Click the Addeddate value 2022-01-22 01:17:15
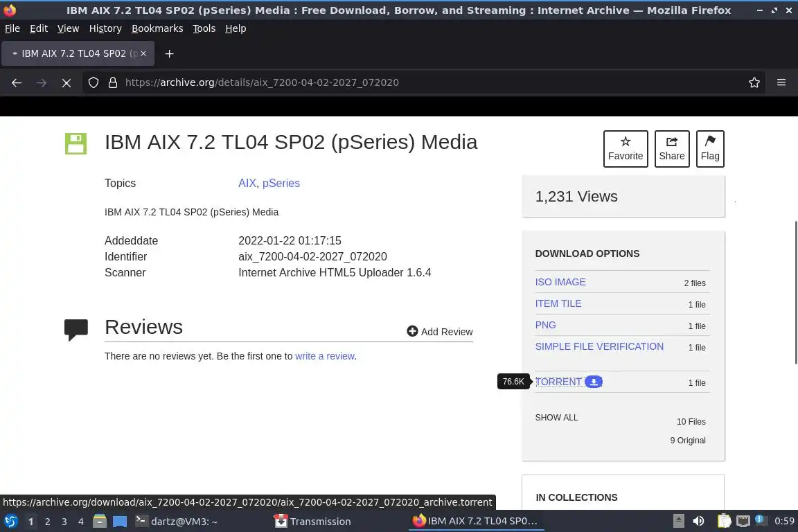Image resolution: width=798 pixels, height=532 pixels. (290, 240)
